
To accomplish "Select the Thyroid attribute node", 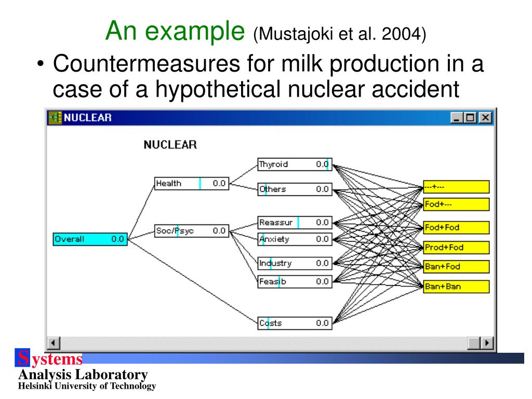I will 295,165.
